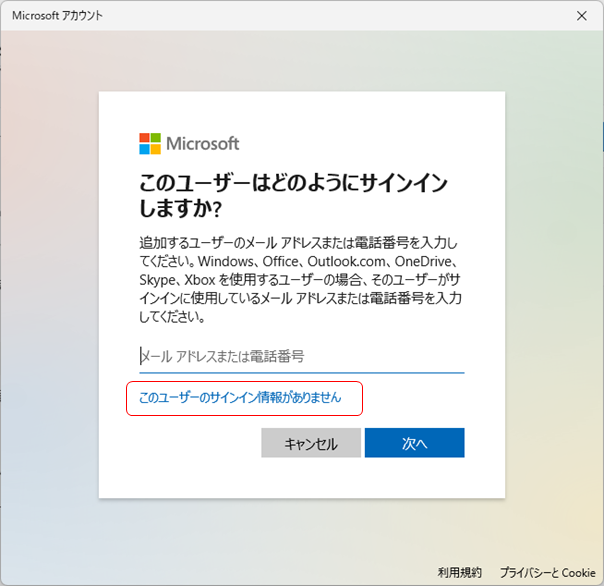The image size is (604, 586).
Task: Close the Microsoft アカウント window
Action: pos(582,16)
